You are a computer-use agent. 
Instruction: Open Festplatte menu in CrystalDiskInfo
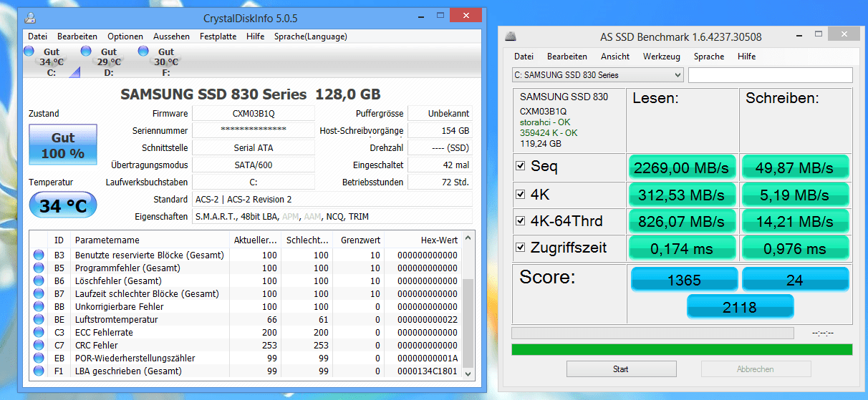pyautogui.click(x=218, y=36)
